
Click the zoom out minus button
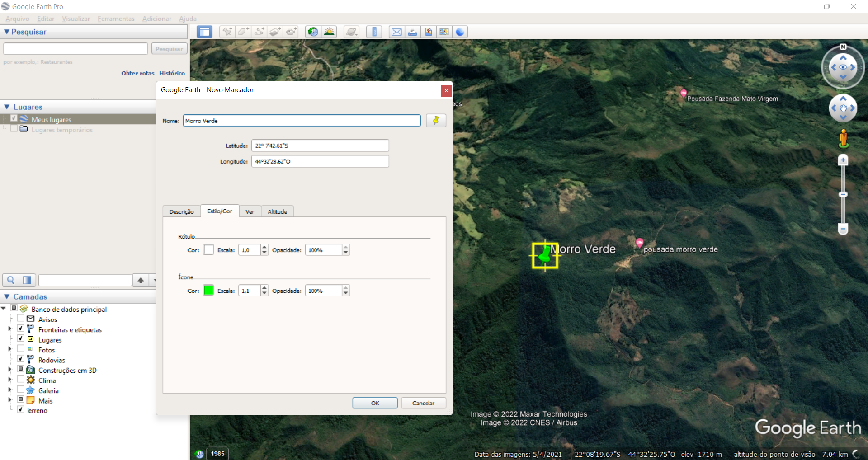843,229
